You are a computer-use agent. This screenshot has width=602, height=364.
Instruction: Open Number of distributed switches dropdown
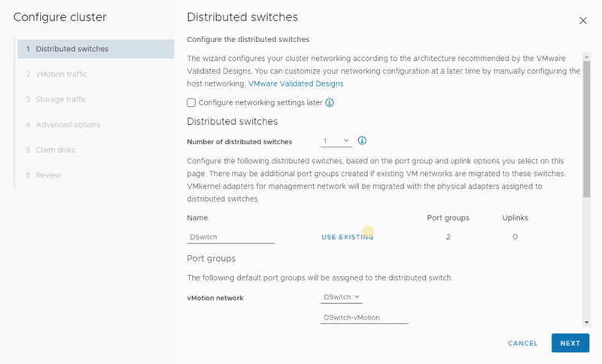pos(336,141)
